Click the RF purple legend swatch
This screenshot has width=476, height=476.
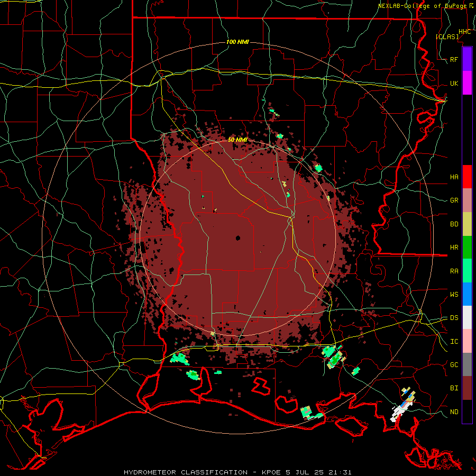coord(467,59)
